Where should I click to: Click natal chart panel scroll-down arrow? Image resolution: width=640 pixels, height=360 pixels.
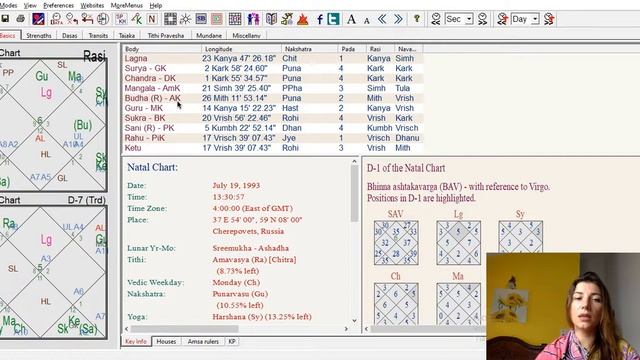click(354, 321)
